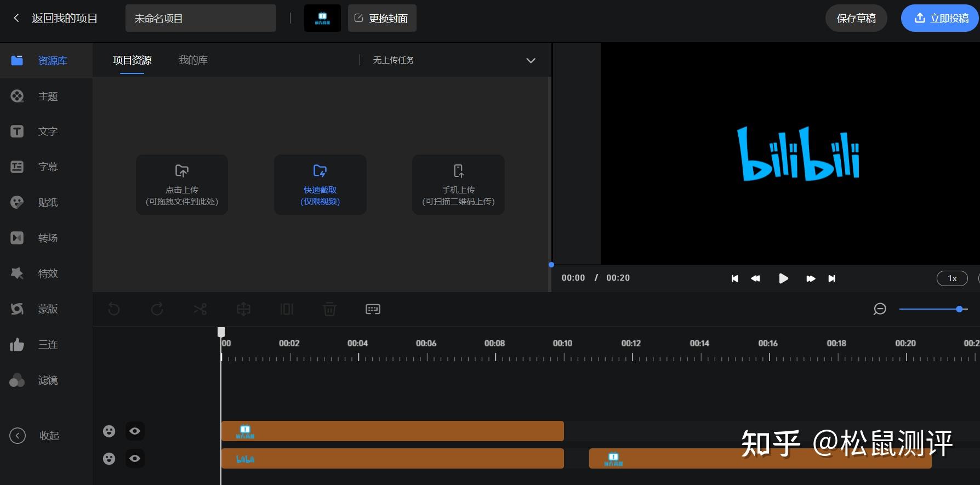Click 点击上传 to upload a file

(182, 185)
